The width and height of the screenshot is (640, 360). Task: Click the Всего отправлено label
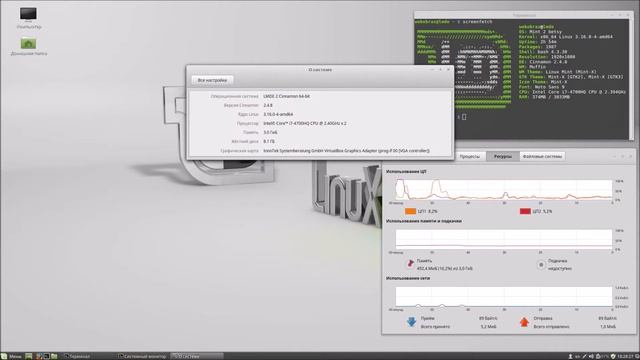pos(551,327)
